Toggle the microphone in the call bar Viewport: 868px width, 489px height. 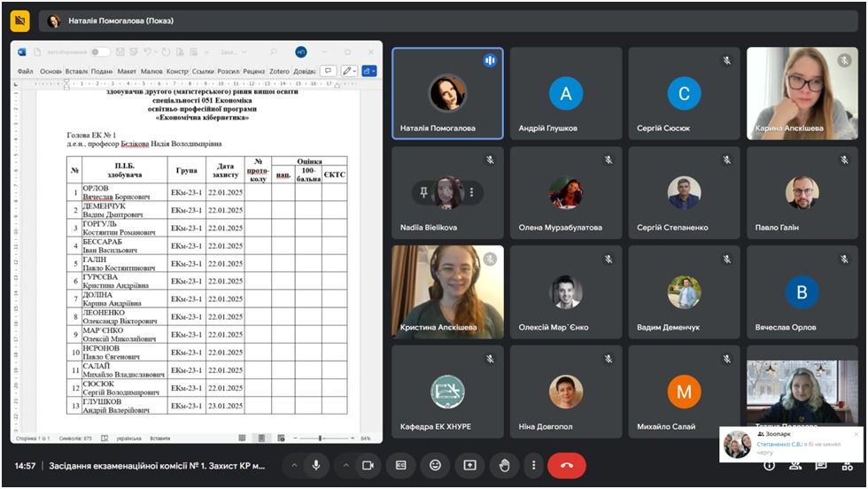pyautogui.click(x=315, y=465)
